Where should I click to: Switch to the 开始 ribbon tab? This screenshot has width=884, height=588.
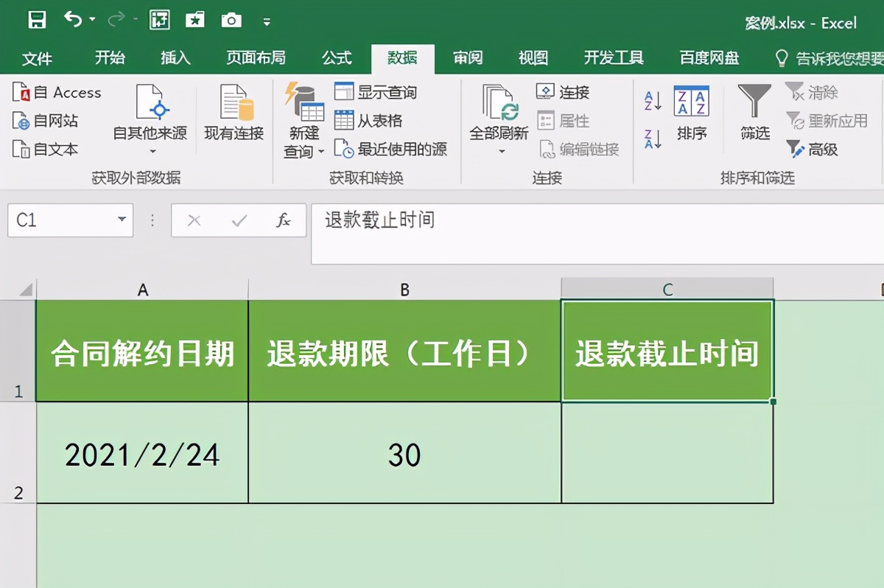[110, 57]
